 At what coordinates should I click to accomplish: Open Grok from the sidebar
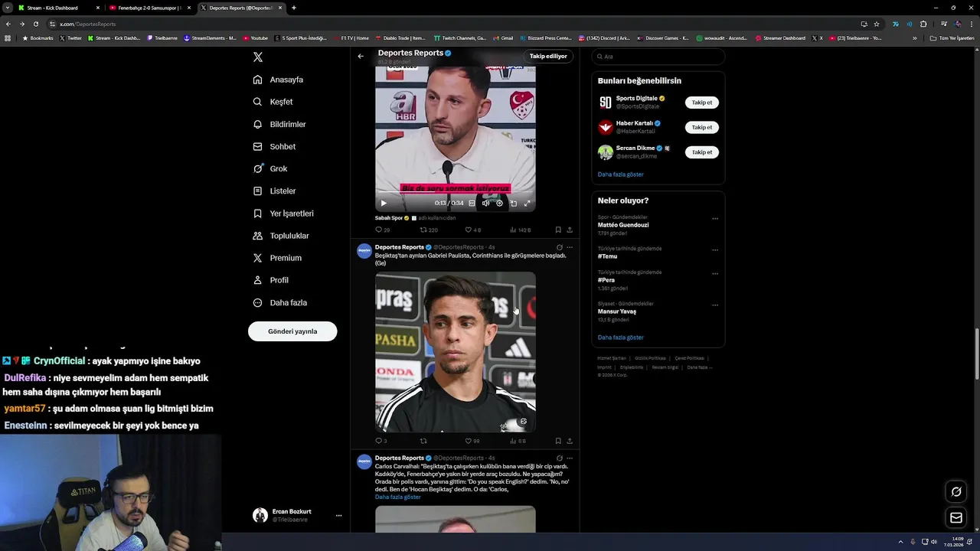270,168
